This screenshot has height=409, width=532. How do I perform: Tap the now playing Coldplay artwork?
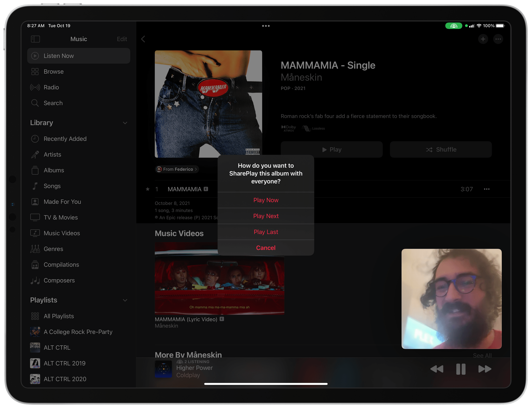[x=163, y=369]
